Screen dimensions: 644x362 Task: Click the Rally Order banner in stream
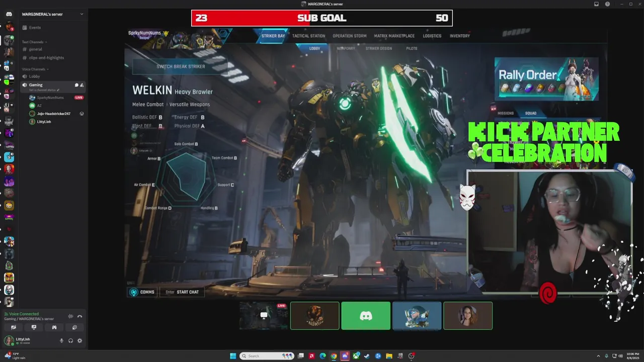click(546, 79)
